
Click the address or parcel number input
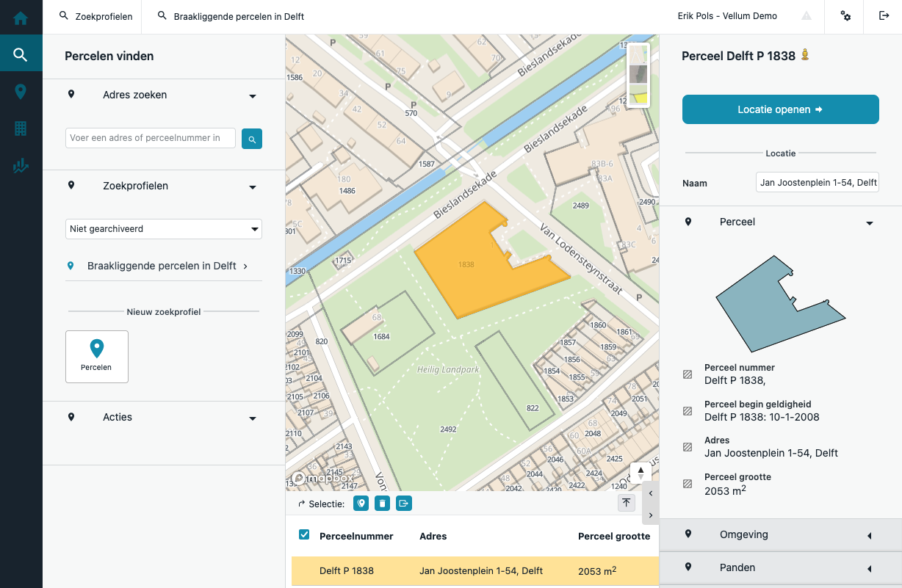(x=151, y=138)
